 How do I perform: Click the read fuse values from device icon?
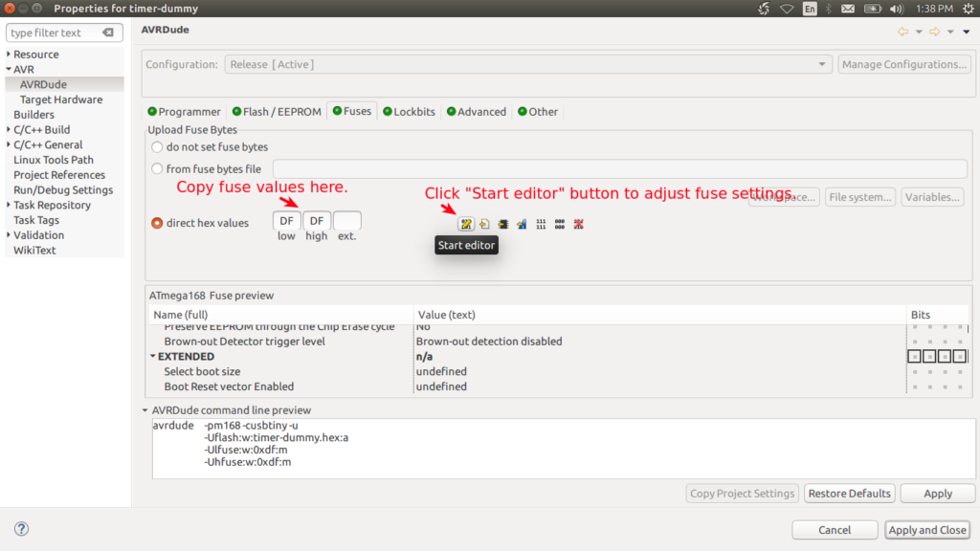[x=502, y=223]
